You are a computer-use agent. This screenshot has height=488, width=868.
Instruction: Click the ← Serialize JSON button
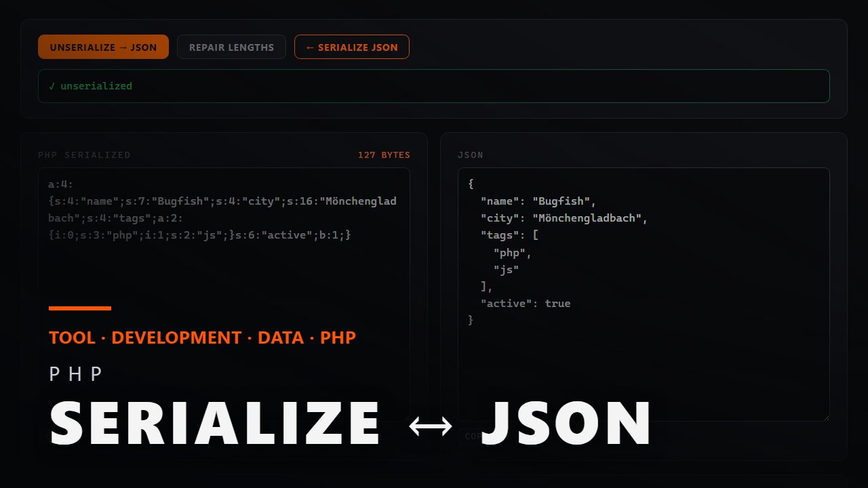352,47
